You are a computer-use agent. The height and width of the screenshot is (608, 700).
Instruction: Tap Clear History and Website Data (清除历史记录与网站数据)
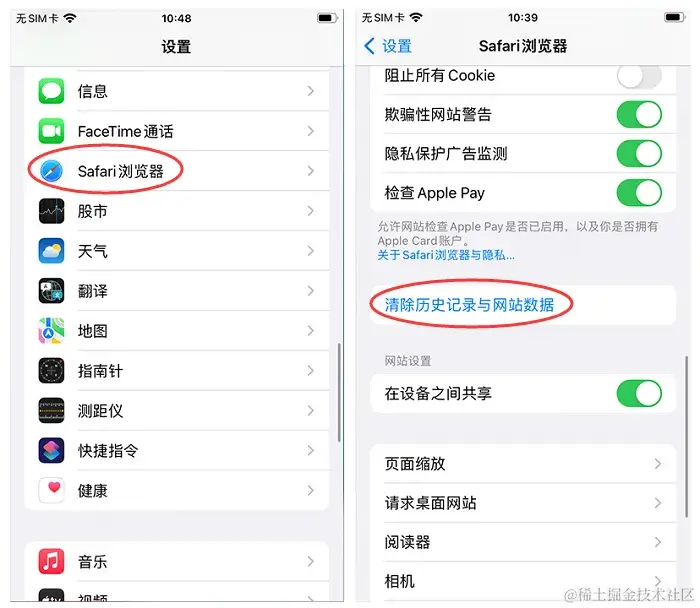[x=469, y=305]
